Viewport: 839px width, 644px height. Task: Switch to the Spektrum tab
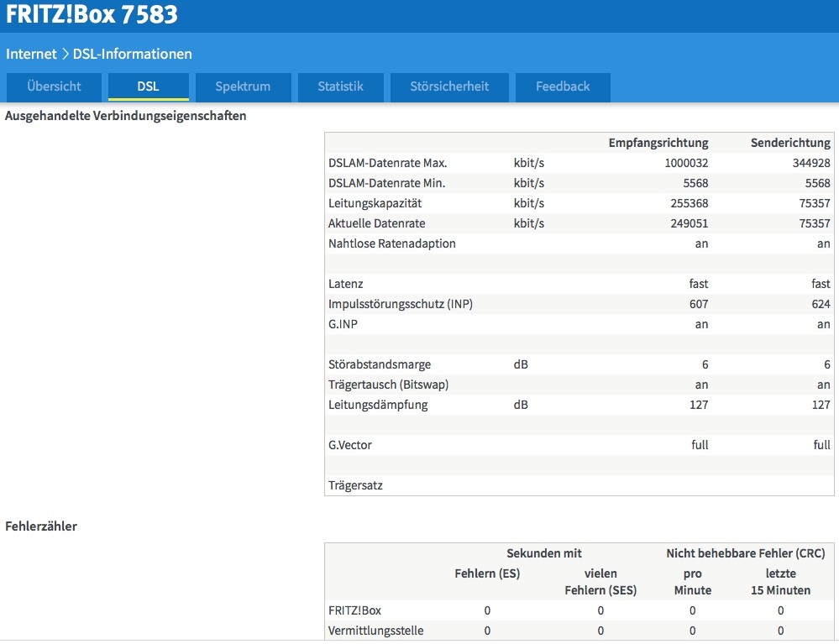point(243,86)
